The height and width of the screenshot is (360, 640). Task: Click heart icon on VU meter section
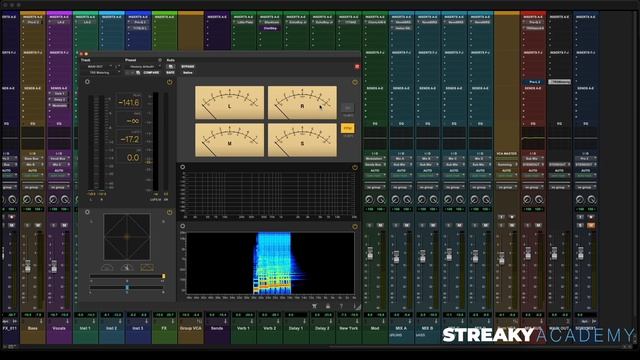coord(355,82)
